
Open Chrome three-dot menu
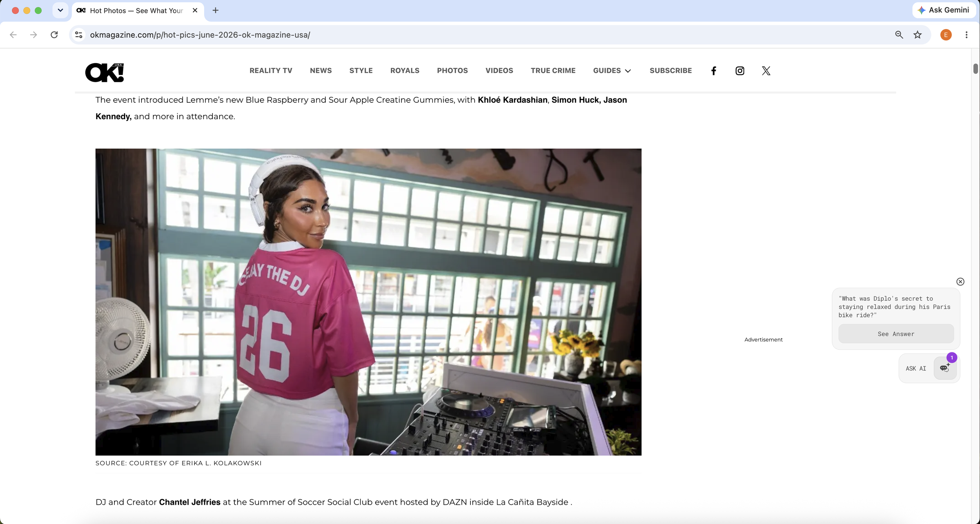coord(967,35)
